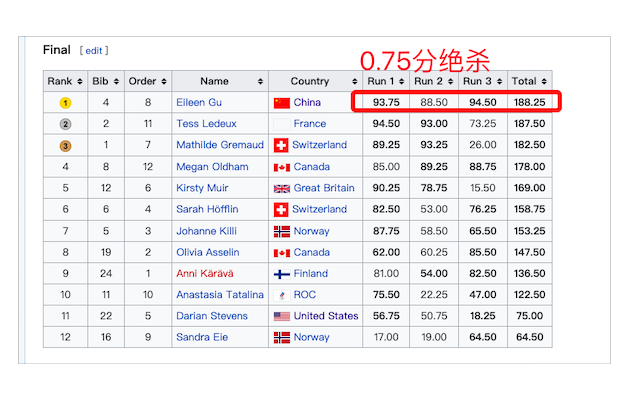The image size is (635, 420).
Task: Follow the Switzerland link for Mathilde Gremaud
Action: 320,145
